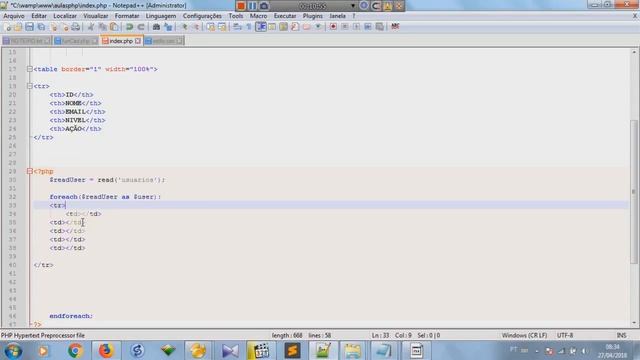The image size is (640, 360).
Task: Click the Save All toolbar icon
Action: pyautogui.click(x=41, y=27)
